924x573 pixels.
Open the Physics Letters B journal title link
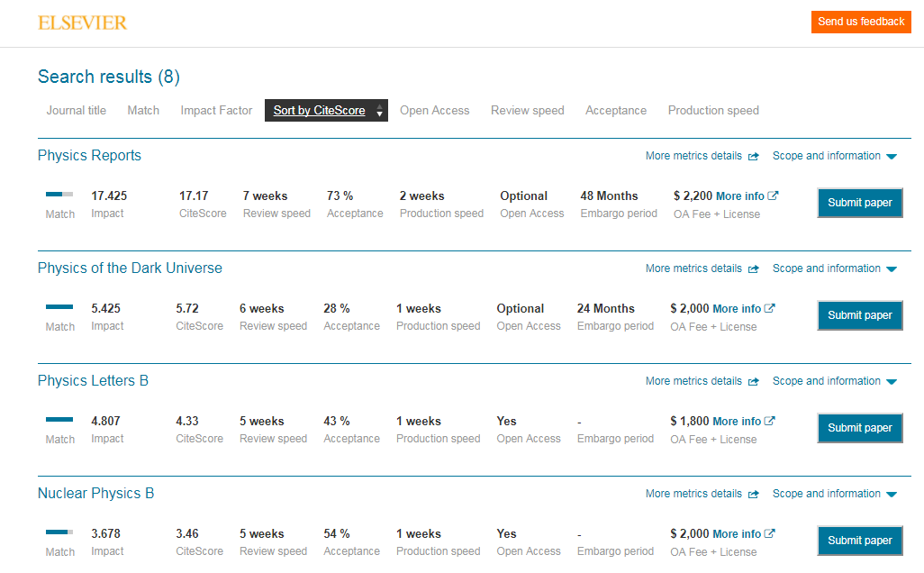click(x=93, y=380)
